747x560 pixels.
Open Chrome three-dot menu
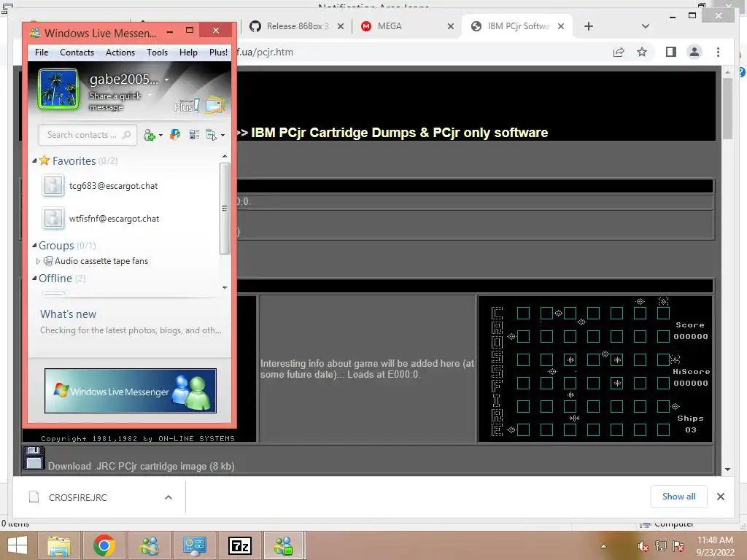[x=718, y=52]
